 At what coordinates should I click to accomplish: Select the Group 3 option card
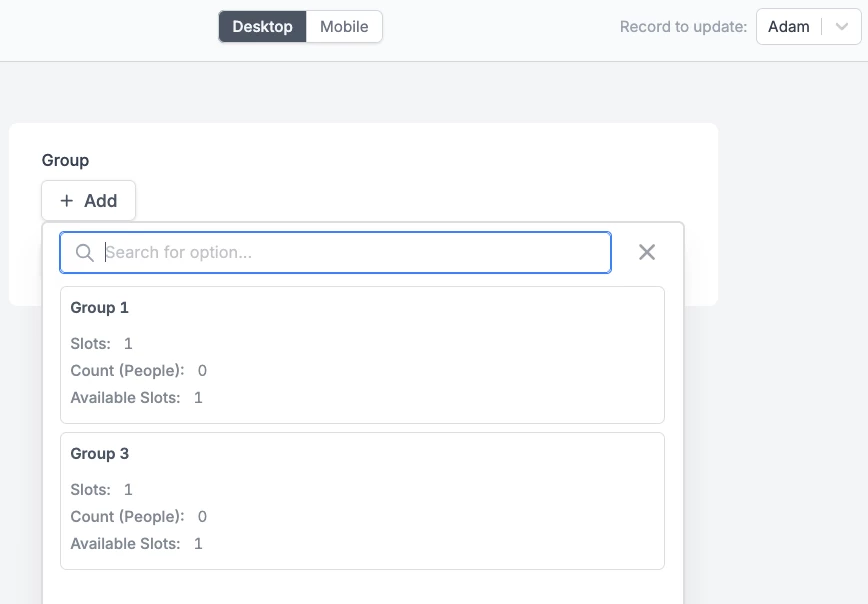point(362,501)
